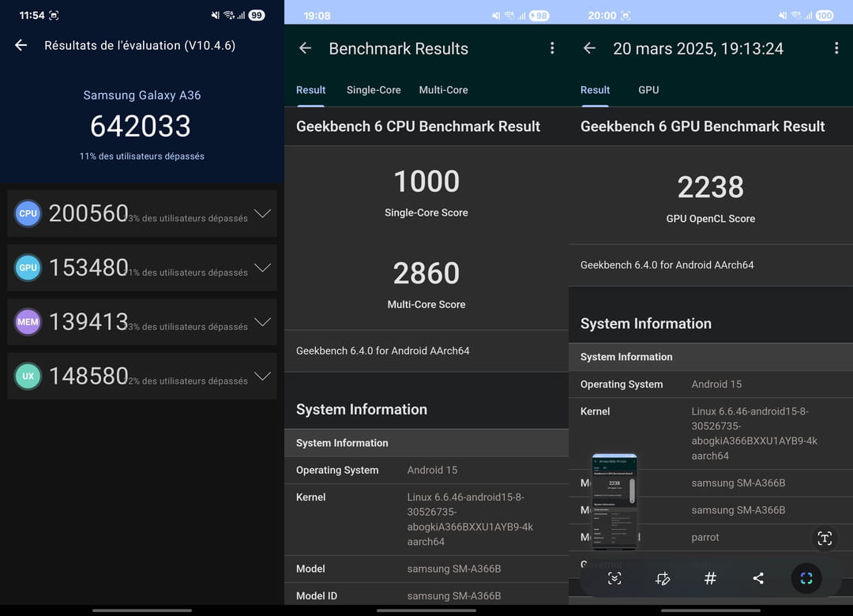Select the Result tab under Benchmark Results

click(x=310, y=90)
